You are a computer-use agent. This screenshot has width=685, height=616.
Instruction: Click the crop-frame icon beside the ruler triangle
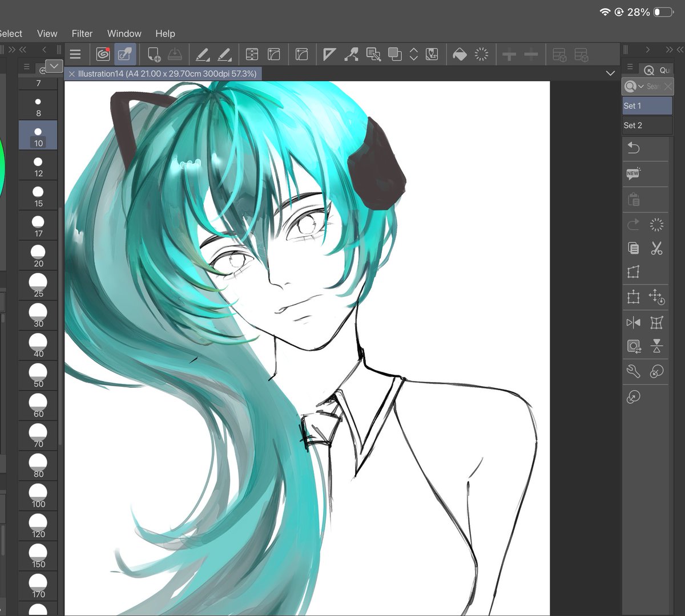(301, 55)
